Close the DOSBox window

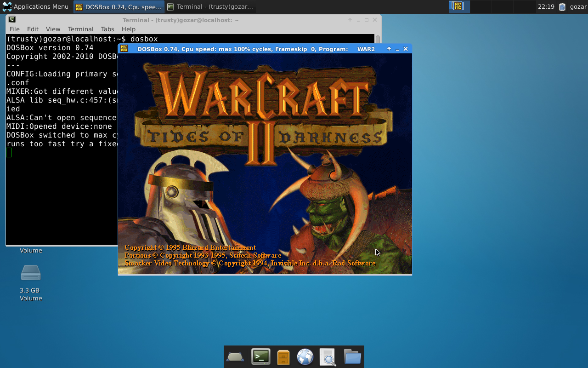[406, 49]
